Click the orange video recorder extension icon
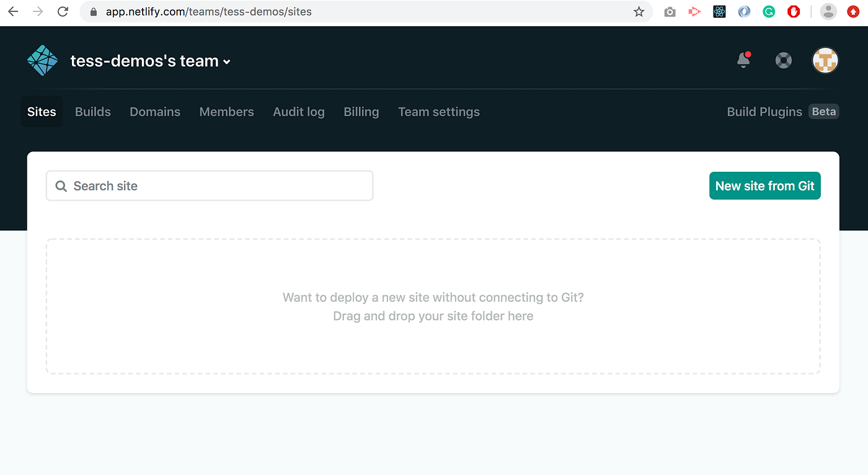Screen dimensions: 868x475 694,12
